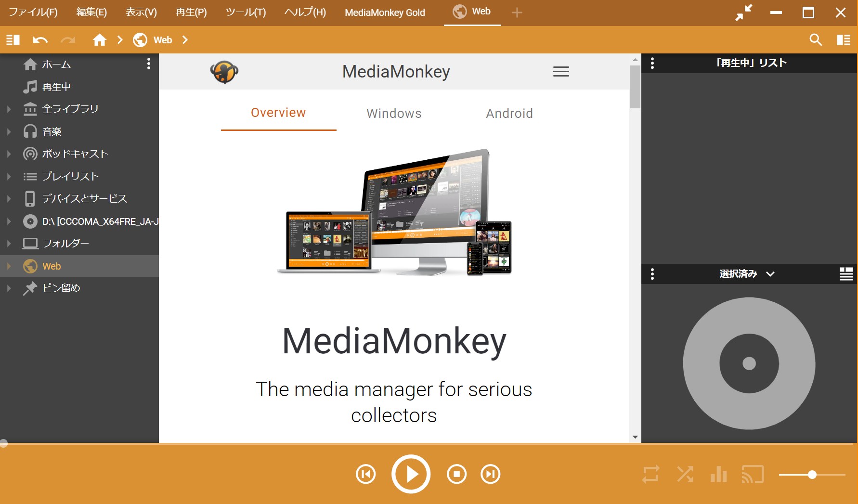Image resolution: width=858 pixels, height=504 pixels.
Task: Open ピン留め pinned node
Action: [x=79, y=288]
